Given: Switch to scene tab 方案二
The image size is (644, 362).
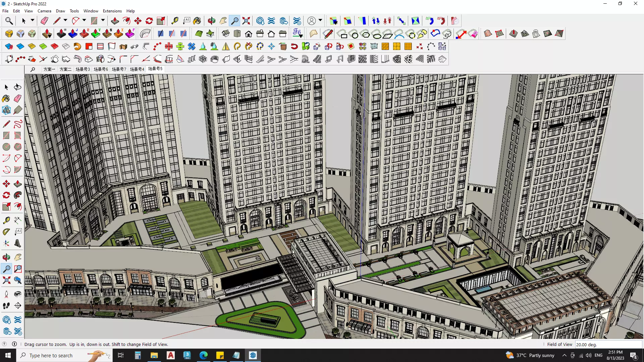Looking at the screenshot, I should coord(65,69).
